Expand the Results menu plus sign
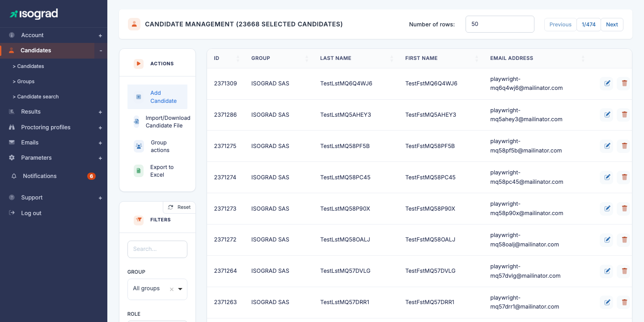The height and width of the screenshot is (322, 644). [x=100, y=112]
